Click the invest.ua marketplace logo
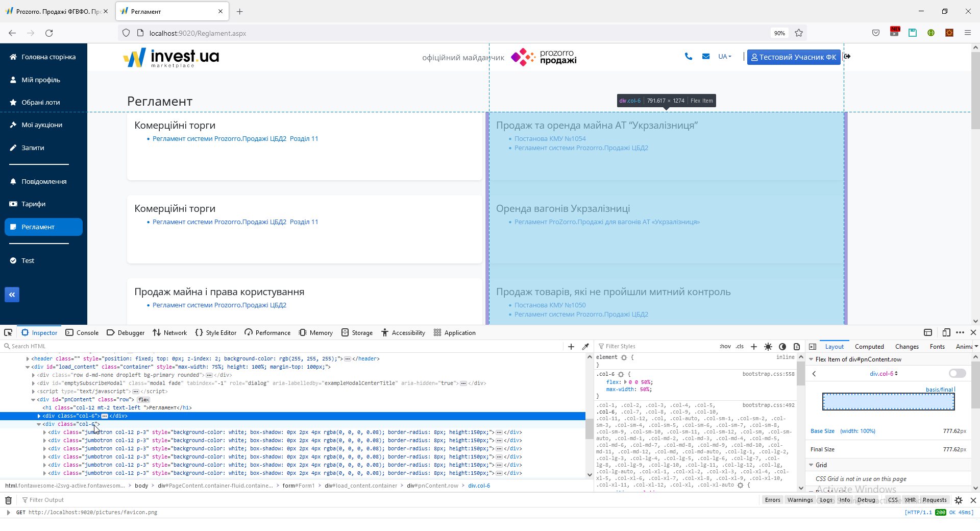 [171, 58]
